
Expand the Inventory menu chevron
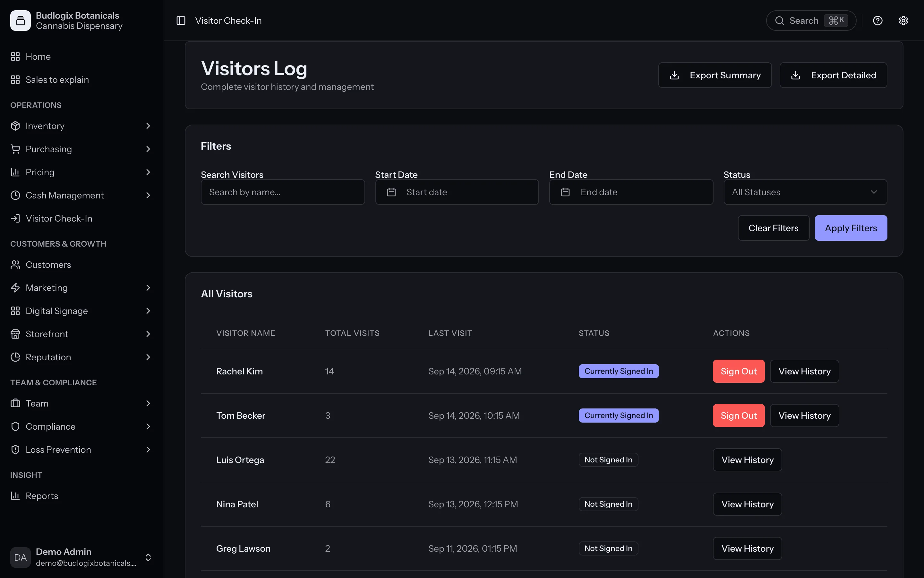[x=148, y=126]
